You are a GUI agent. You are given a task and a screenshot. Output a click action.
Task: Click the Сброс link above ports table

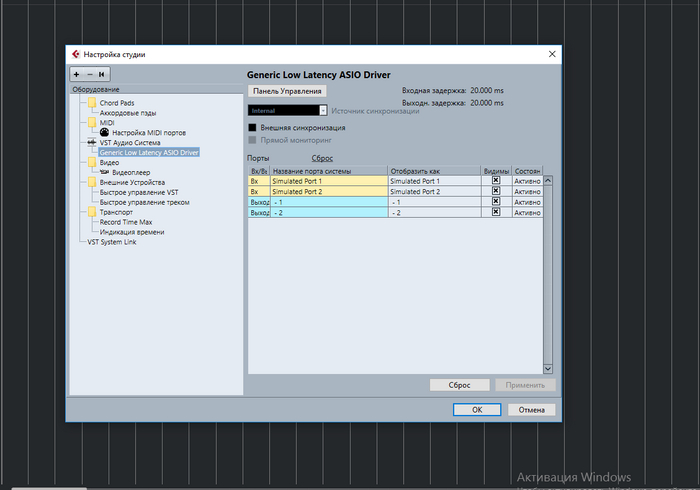pos(322,158)
